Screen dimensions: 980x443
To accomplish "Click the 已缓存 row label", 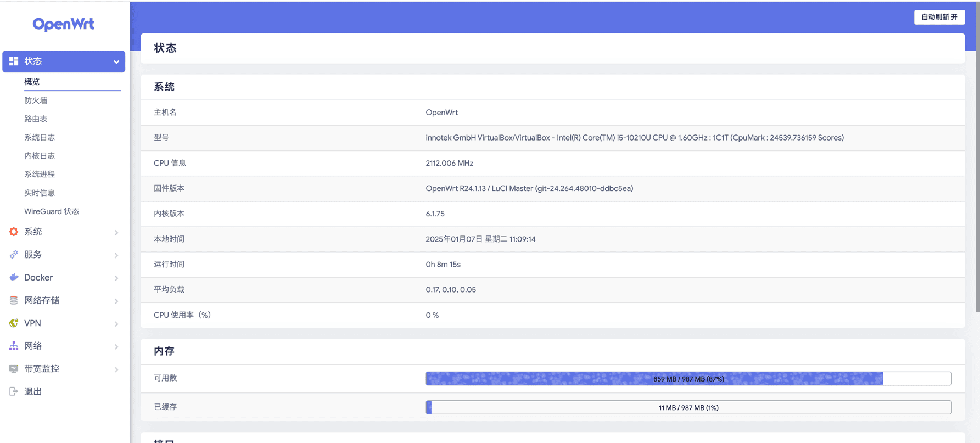I will tap(165, 407).
